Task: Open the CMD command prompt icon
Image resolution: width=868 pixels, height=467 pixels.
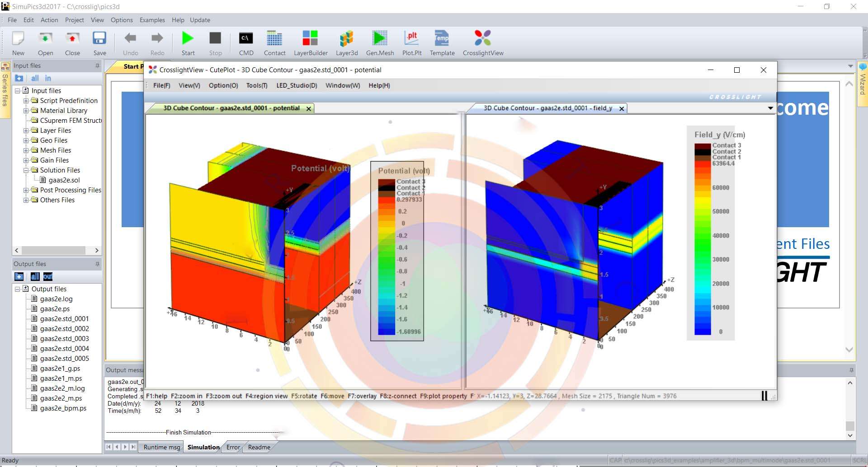Action: [x=246, y=39]
